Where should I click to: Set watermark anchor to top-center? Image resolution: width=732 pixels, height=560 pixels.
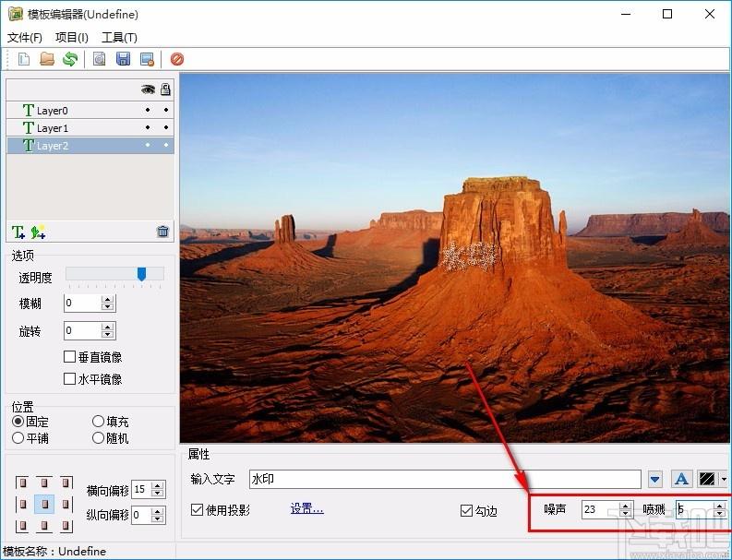44,483
